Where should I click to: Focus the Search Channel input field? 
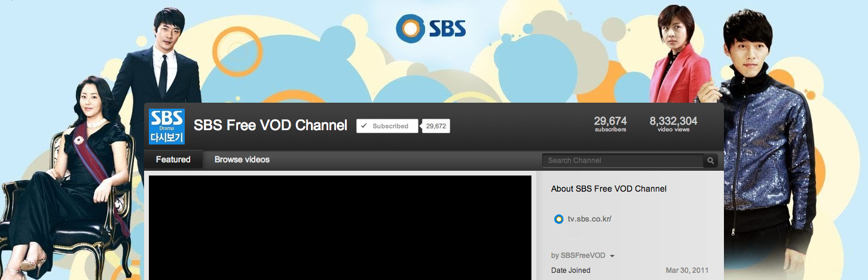pos(622,161)
